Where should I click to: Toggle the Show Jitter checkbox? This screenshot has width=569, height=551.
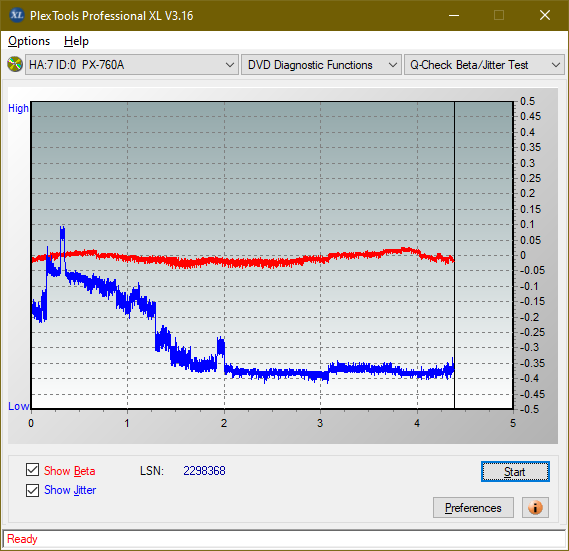tap(32, 490)
